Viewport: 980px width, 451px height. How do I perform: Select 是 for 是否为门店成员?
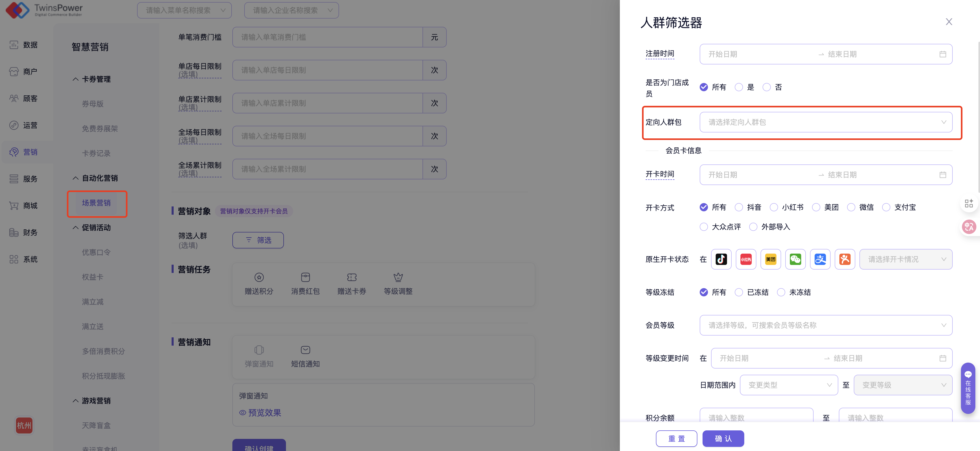click(x=739, y=87)
